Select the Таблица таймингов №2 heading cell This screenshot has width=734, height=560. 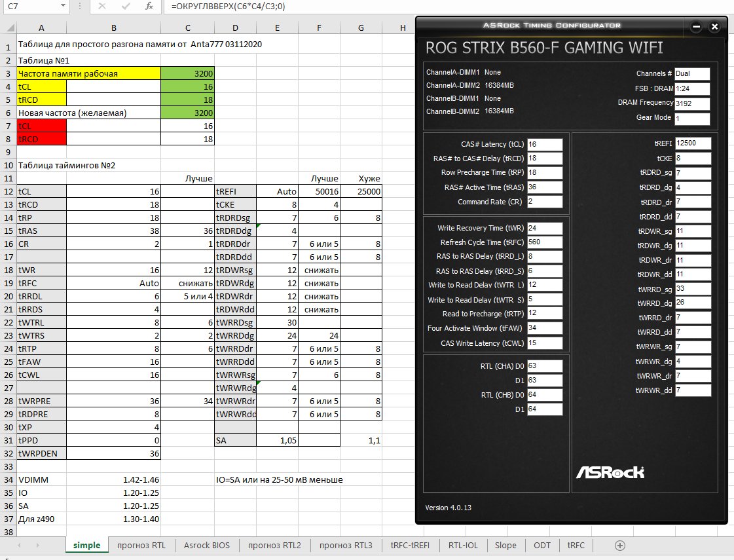(67, 165)
